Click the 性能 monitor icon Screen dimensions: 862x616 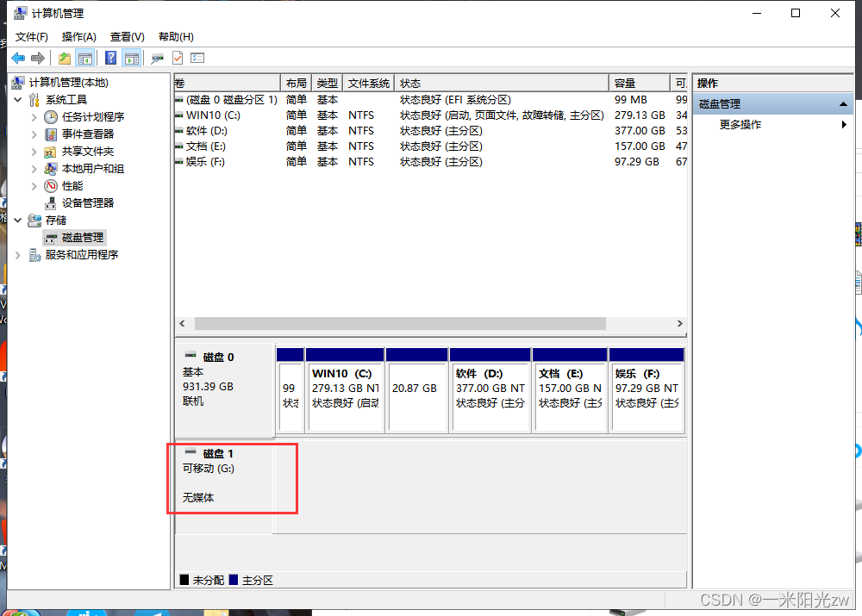(x=51, y=186)
